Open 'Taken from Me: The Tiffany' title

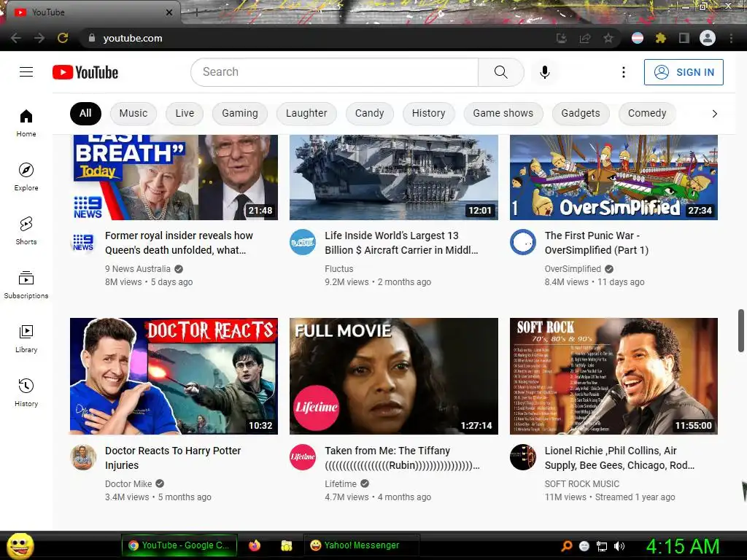pos(402,458)
